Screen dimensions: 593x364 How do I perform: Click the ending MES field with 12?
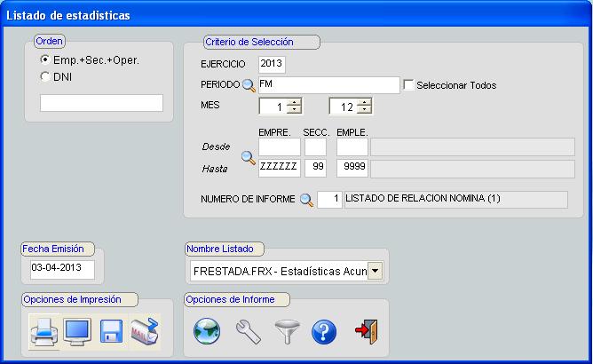(x=344, y=107)
